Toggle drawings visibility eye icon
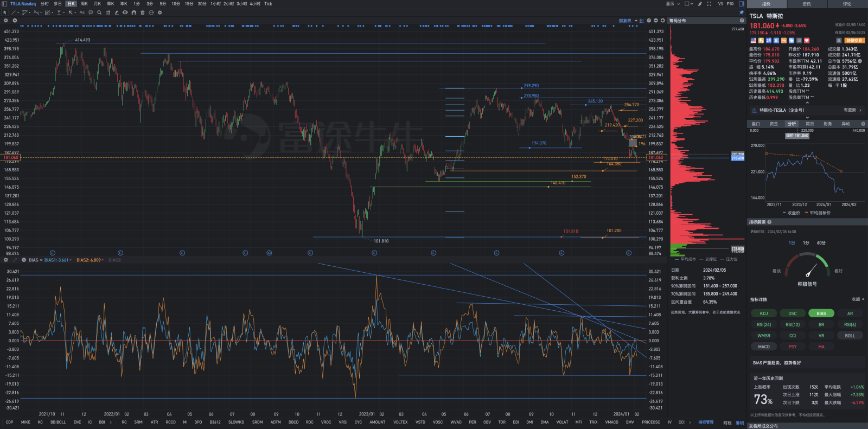Screen dimensions: 868x429 (x=125, y=12)
